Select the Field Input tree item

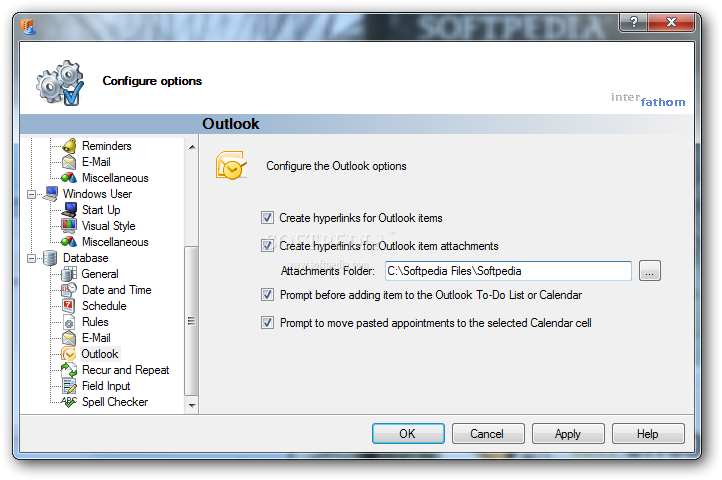tap(106, 386)
